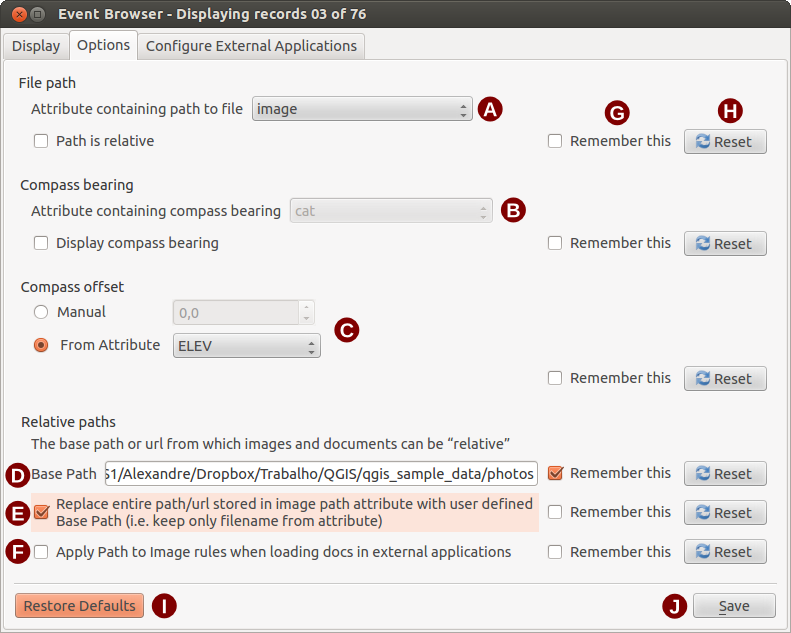
Task: Uncheck Replace entire path/url checkbox
Action: [41, 512]
